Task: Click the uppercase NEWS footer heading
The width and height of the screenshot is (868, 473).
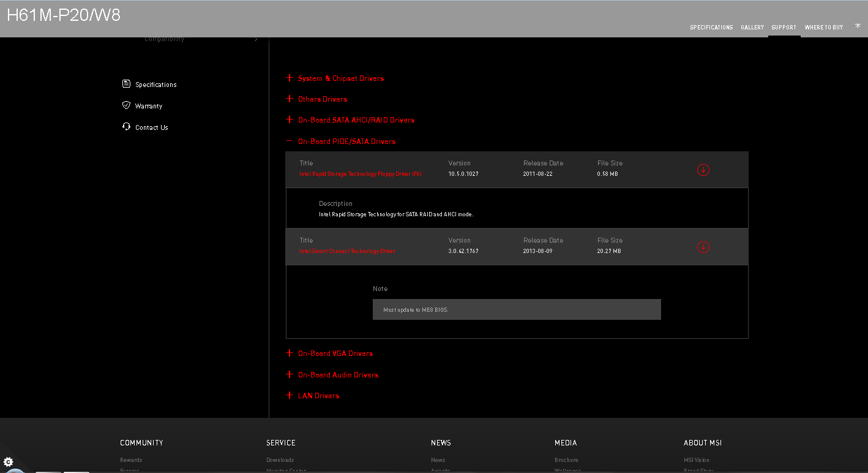Action: click(441, 443)
